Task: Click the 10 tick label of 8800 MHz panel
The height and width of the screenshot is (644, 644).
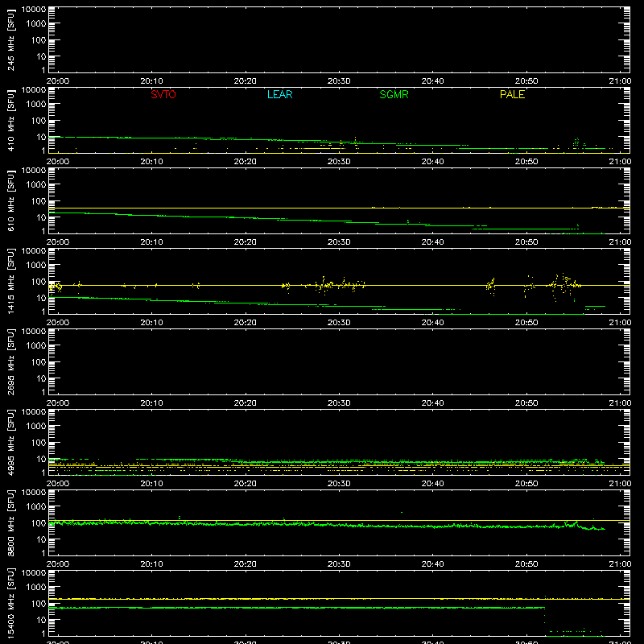Action: tap(41, 539)
